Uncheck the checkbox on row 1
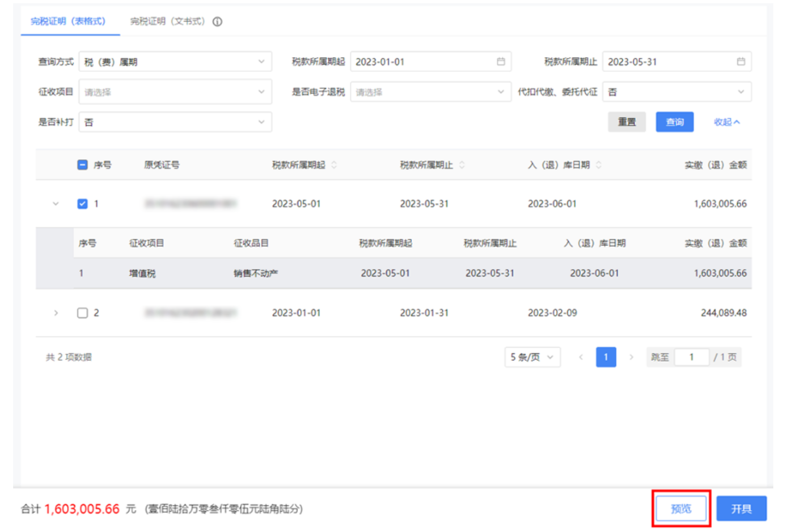Screen dimensions: 801x532 coord(82,204)
